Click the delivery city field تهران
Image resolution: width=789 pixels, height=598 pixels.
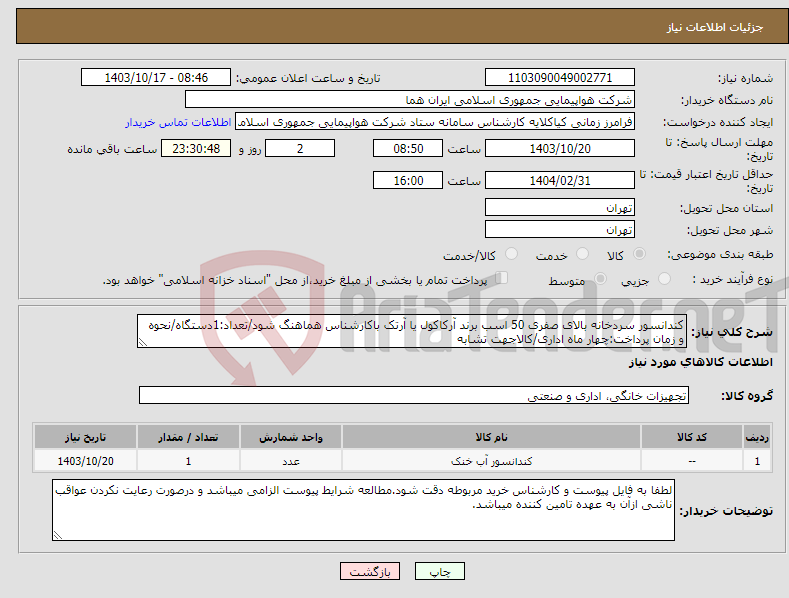coord(560,230)
